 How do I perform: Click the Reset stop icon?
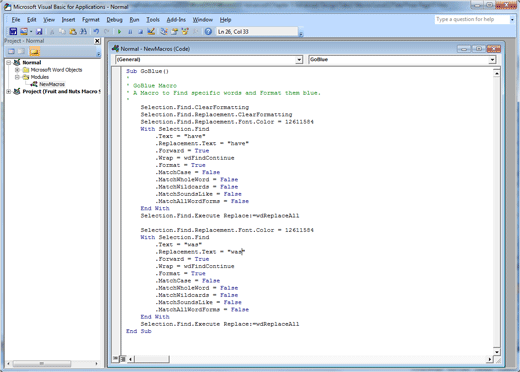tap(140, 32)
